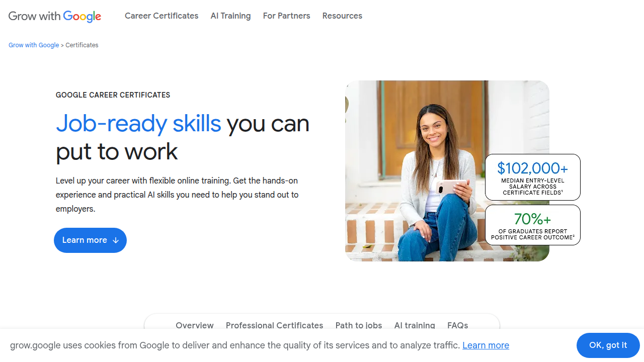Click the down arrow in Learn more button
The image size is (644, 362).
tap(116, 240)
